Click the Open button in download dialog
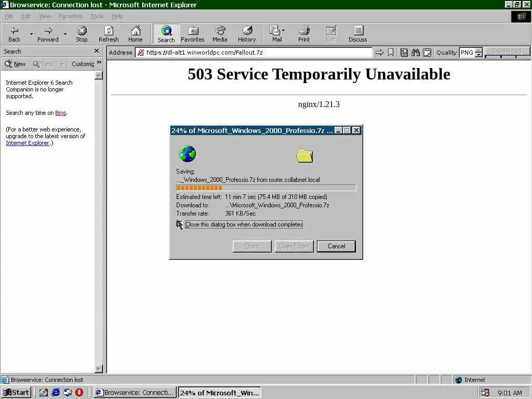 pos(252,246)
